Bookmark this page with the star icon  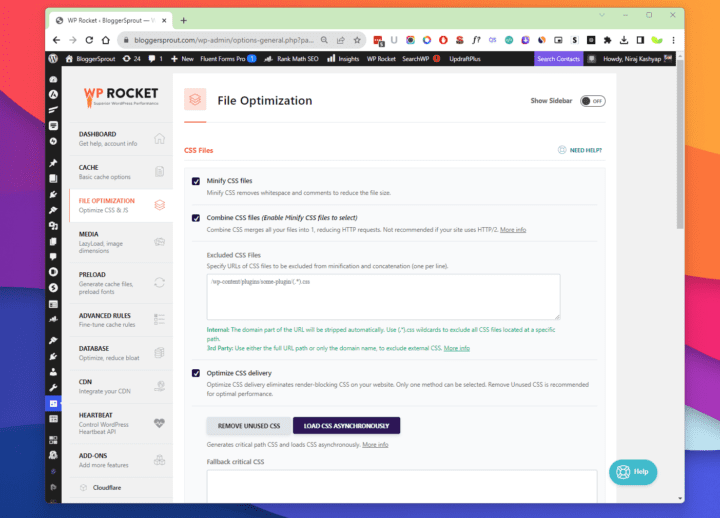click(357, 40)
